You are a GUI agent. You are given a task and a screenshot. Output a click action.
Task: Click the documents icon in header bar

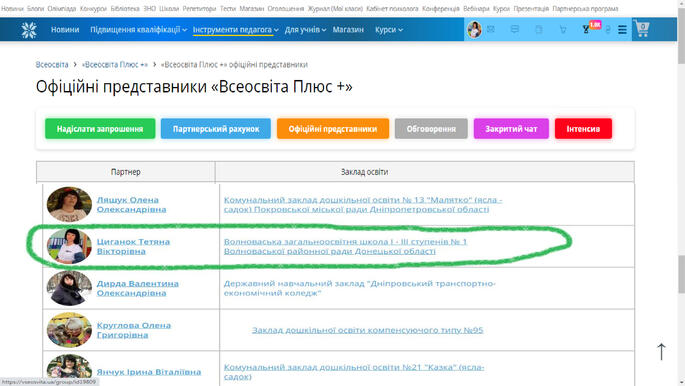539,29
